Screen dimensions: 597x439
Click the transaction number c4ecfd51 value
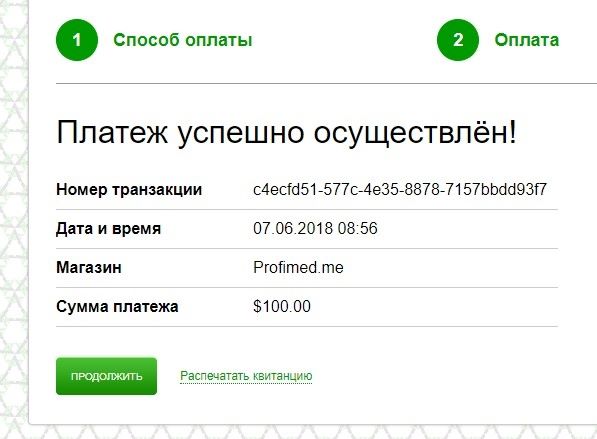coord(400,190)
